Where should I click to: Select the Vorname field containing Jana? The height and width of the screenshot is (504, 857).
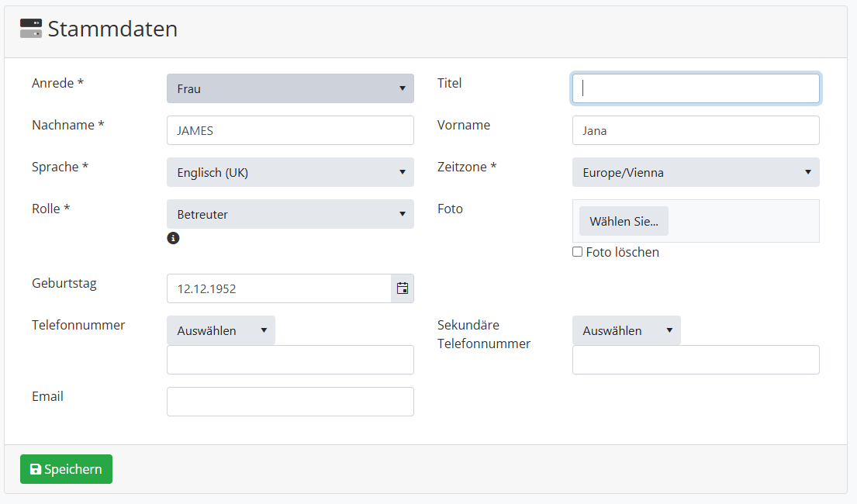695,130
